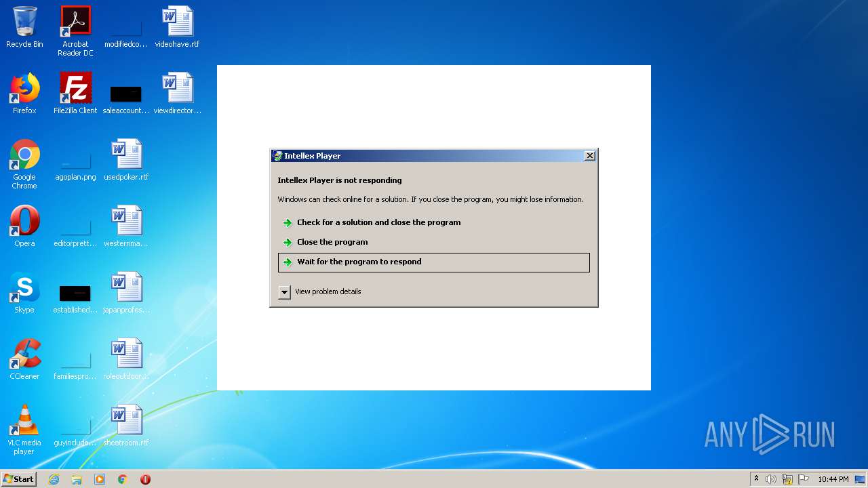Launch Google Chrome desktop shortcut
This screenshot has height=488, width=868.
pos(24,164)
